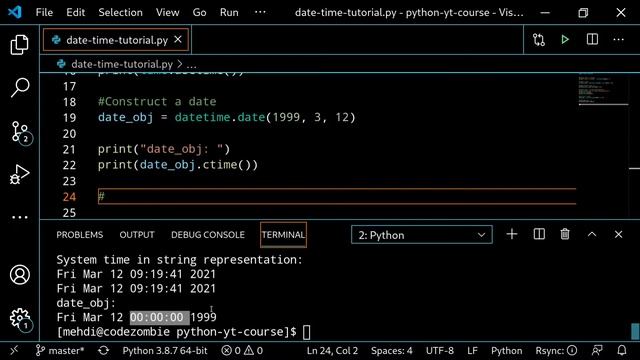
Task: Open Source Control view with 2 changes
Action: pyautogui.click(x=20, y=132)
